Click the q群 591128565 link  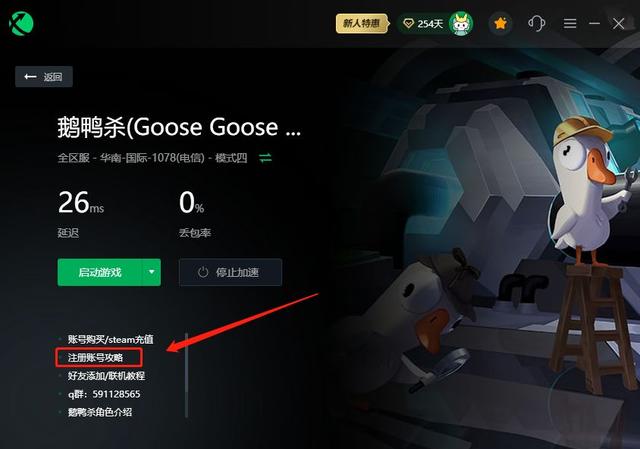coord(104,394)
